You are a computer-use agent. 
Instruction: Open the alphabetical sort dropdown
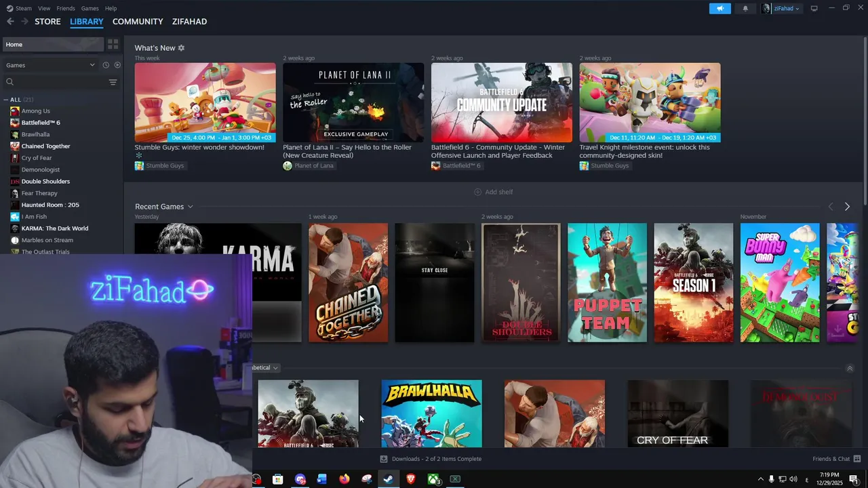[x=266, y=368]
